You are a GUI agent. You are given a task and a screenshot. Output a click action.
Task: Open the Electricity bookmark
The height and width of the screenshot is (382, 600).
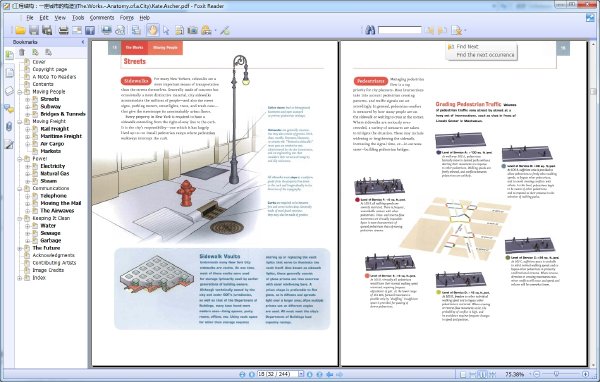[x=53, y=166]
